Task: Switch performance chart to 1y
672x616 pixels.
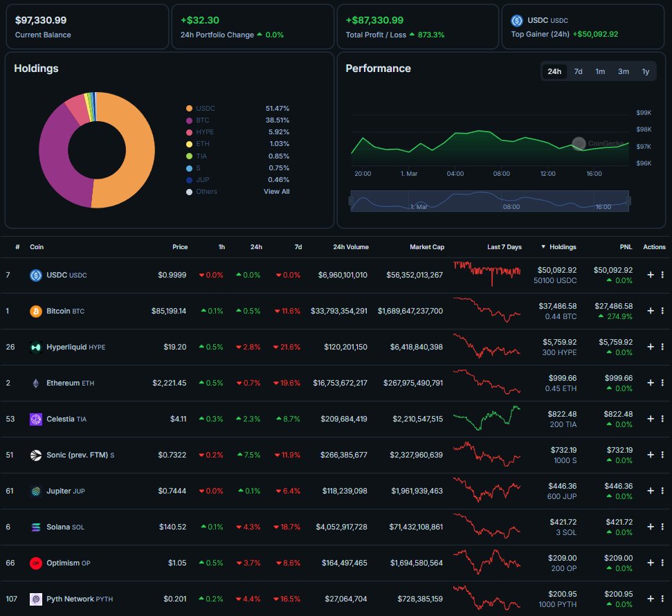Action: coord(646,71)
